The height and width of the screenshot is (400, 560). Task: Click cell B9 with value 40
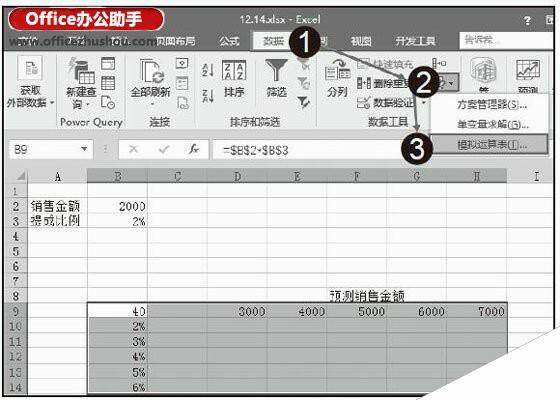(118, 311)
